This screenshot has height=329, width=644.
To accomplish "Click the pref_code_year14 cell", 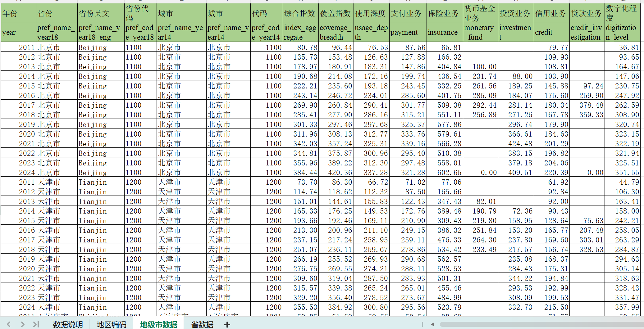I will coord(267,32).
